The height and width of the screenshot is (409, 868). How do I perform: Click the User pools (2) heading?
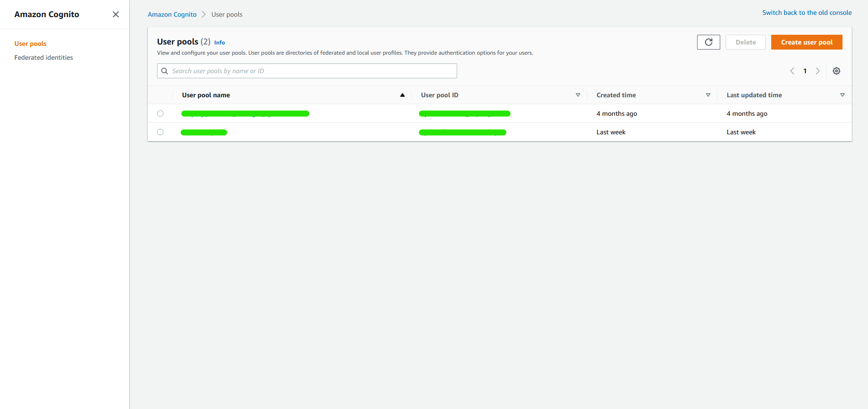(183, 42)
